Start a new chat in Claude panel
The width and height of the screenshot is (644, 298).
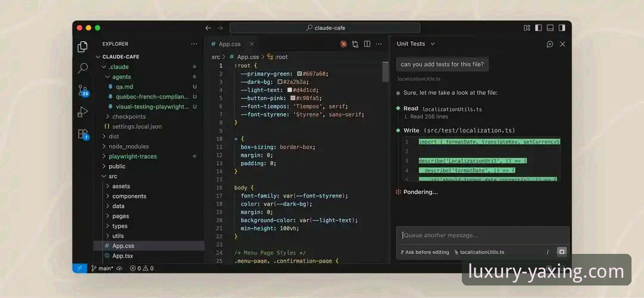[550, 44]
